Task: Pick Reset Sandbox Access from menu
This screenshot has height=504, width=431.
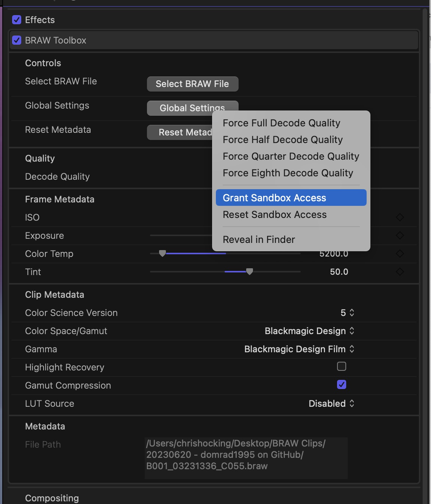Action: coord(275,215)
